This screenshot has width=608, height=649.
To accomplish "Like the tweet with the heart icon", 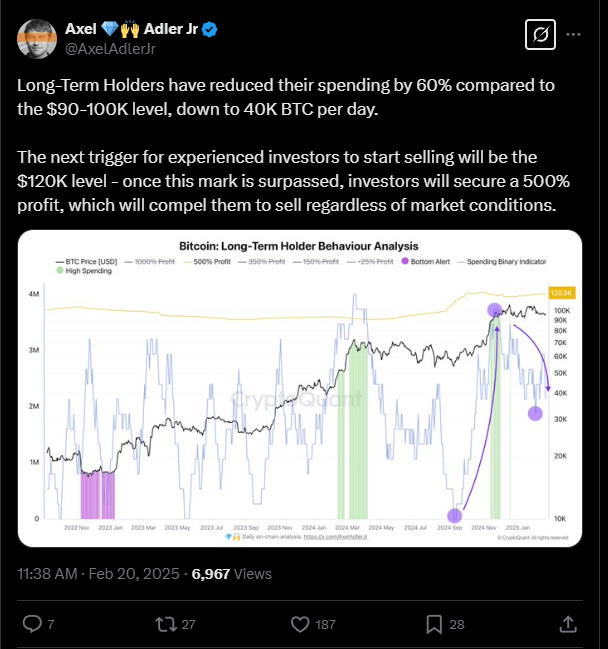I will pos(300,624).
